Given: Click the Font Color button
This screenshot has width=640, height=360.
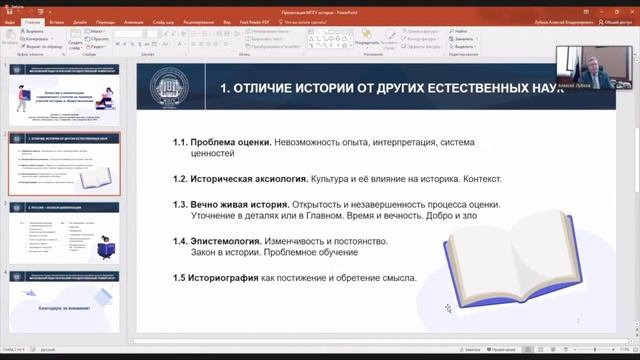Looking at the screenshot, I should [x=180, y=44].
